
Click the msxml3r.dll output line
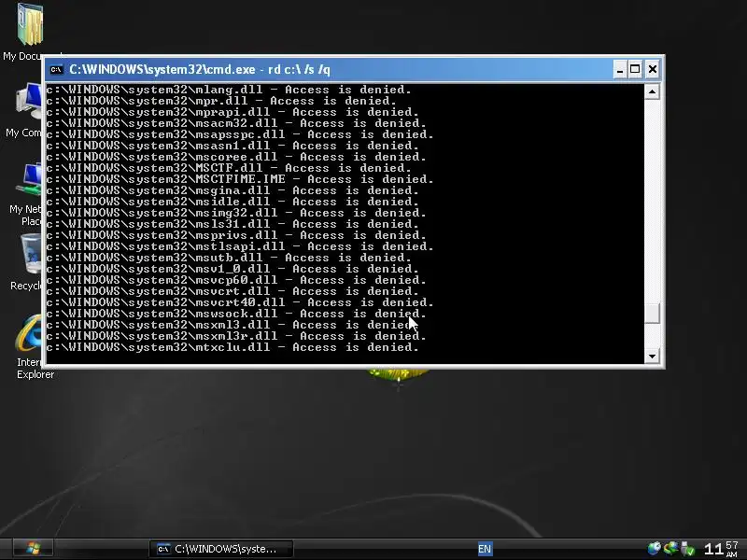coord(236,336)
